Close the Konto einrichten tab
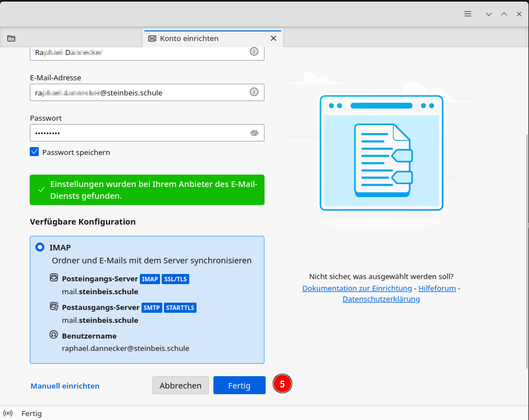This screenshot has width=529, height=420. [x=273, y=38]
